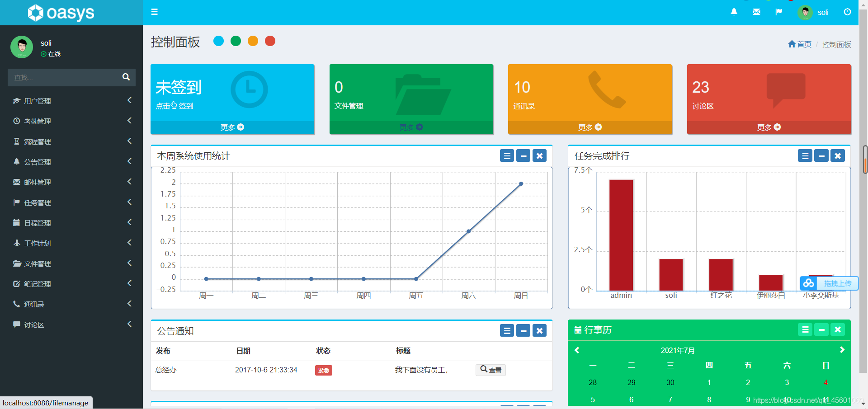The image size is (868, 409).
Task: Open the 公告通知 panel options menu icon
Action: click(507, 330)
